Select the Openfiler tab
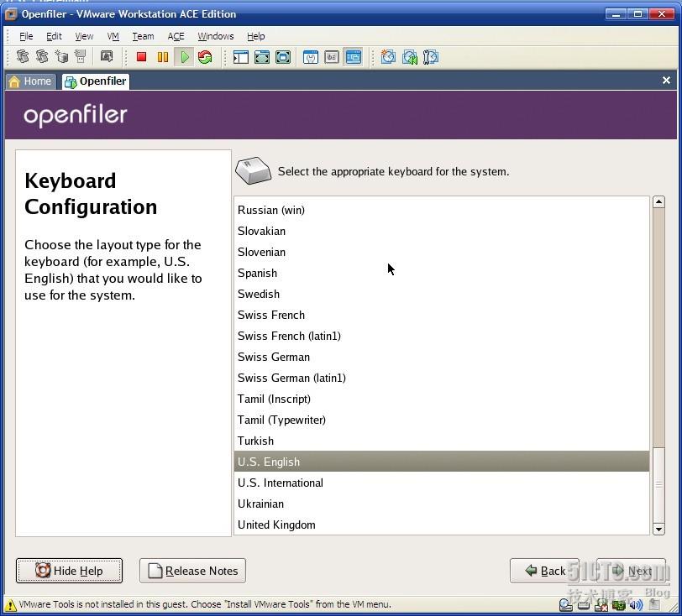 [x=96, y=81]
